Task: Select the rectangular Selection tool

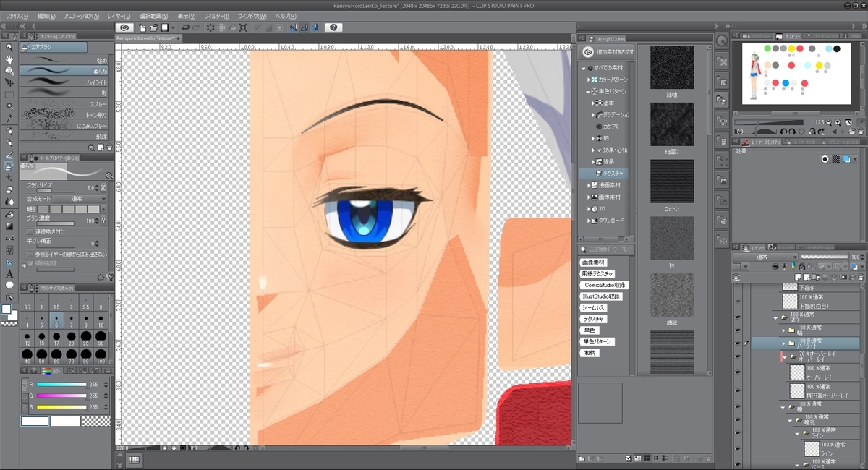Action: [x=9, y=95]
